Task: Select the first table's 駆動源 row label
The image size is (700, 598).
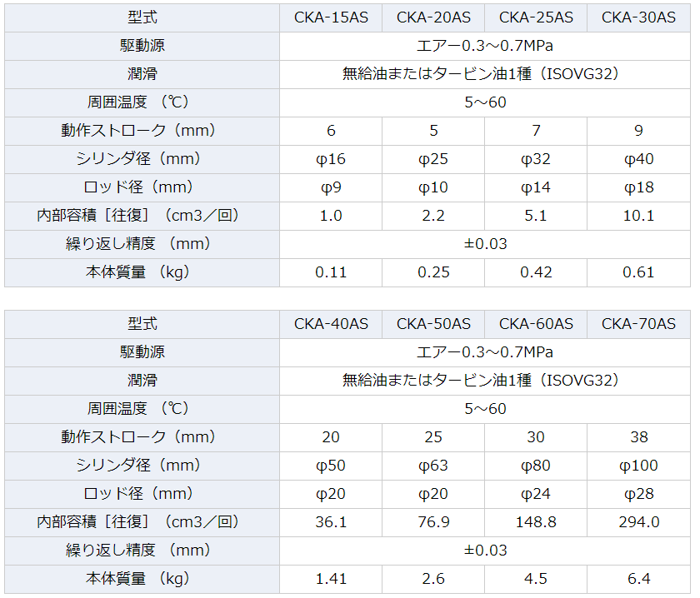Action: [142, 46]
